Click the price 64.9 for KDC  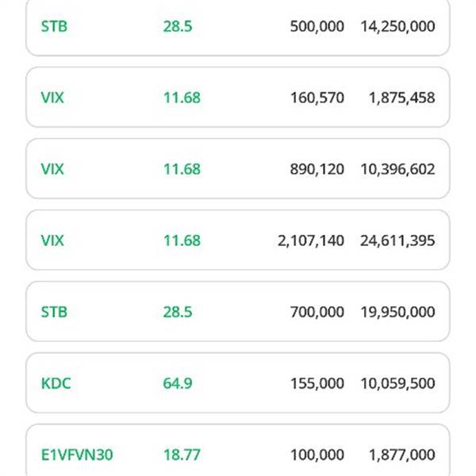(x=178, y=383)
